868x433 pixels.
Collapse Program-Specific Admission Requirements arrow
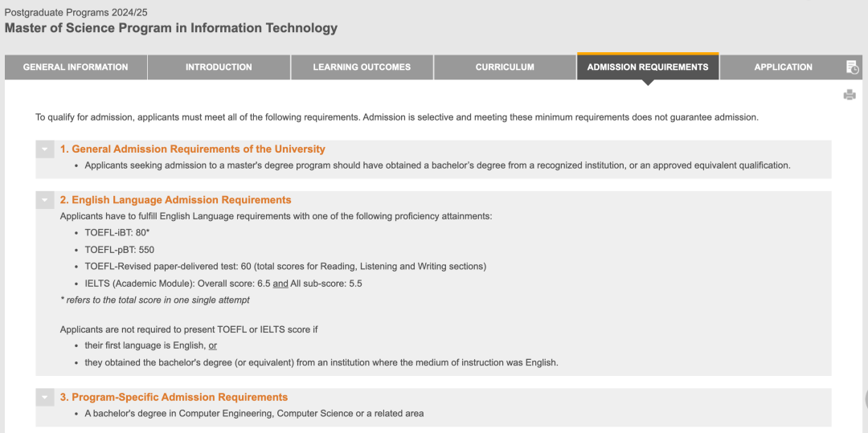click(x=45, y=398)
